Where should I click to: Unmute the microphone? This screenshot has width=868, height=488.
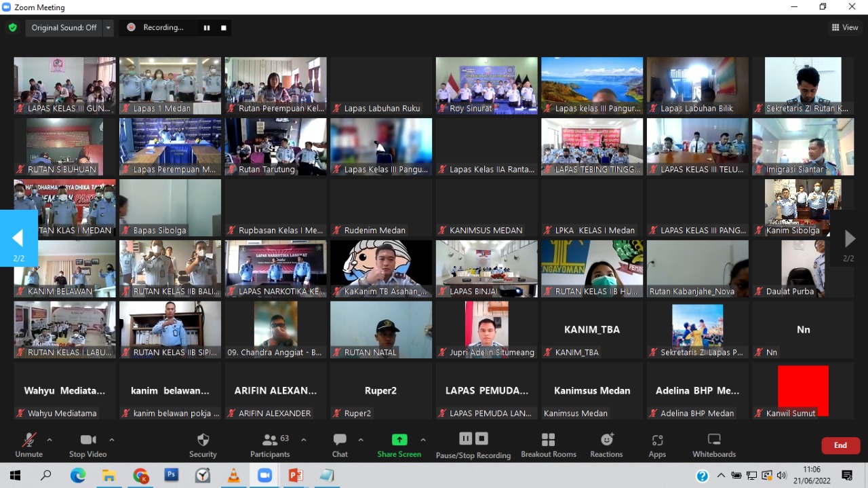(28, 445)
